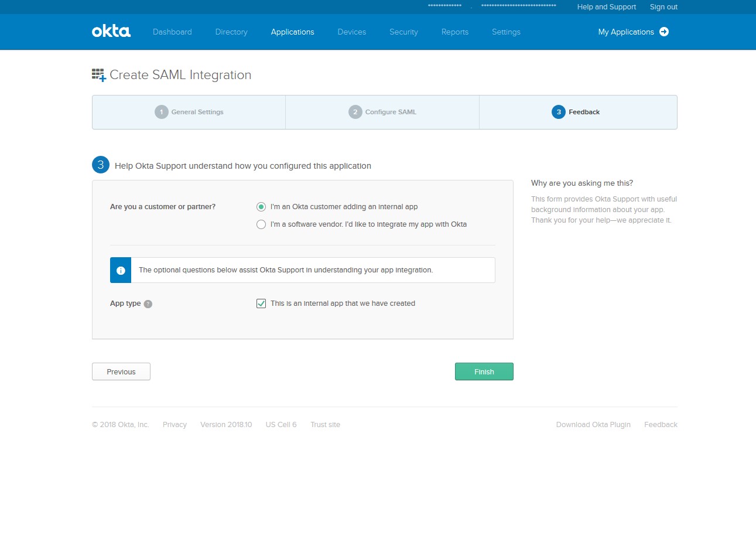The height and width of the screenshot is (556, 756).
Task: Click the Okta logo
Action: (111, 32)
